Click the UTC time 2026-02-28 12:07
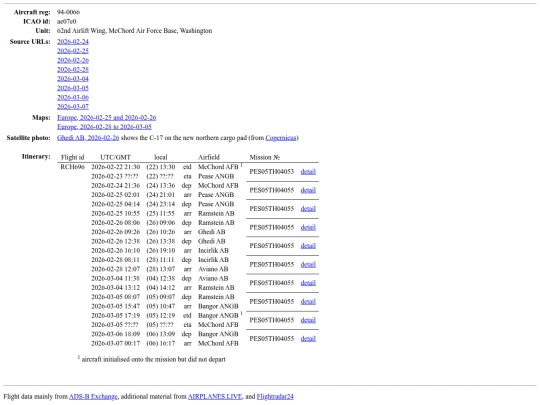This screenshot has width=540, height=405. pos(115,269)
